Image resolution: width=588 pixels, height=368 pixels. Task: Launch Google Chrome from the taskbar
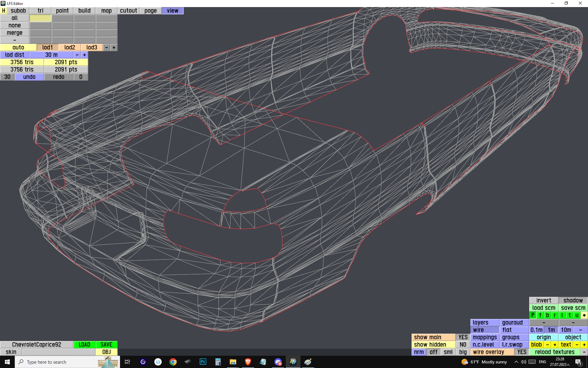(173, 362)
